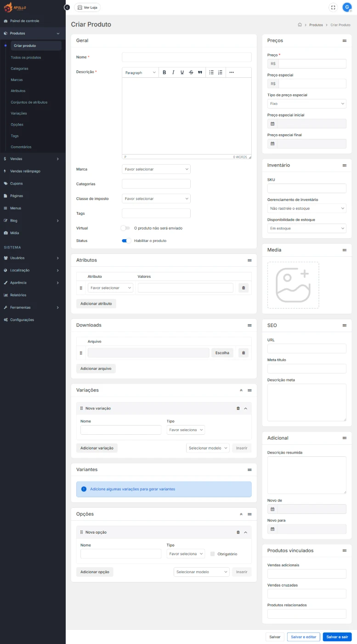The image size is (357, 644).
Task: Open Categorias in the sidebar menu
Action: click(x=19, y=69)
